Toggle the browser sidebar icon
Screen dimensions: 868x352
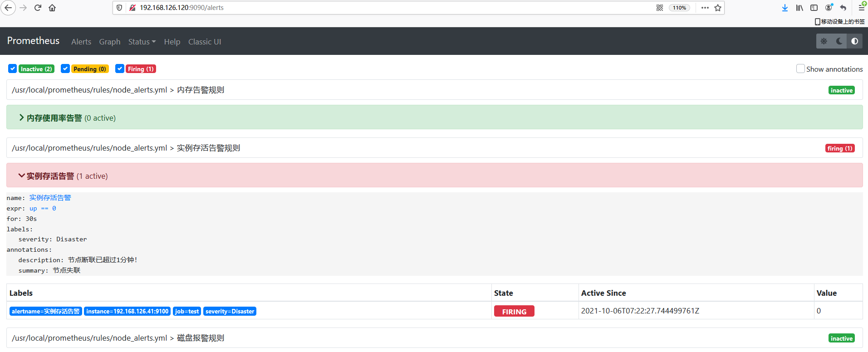[x=814, y=8]
